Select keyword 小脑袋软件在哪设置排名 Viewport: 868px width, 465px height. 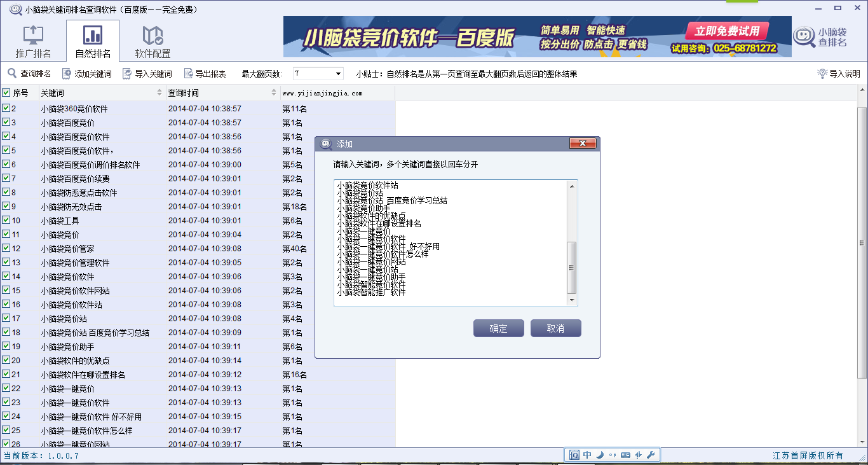click(83, 375)
